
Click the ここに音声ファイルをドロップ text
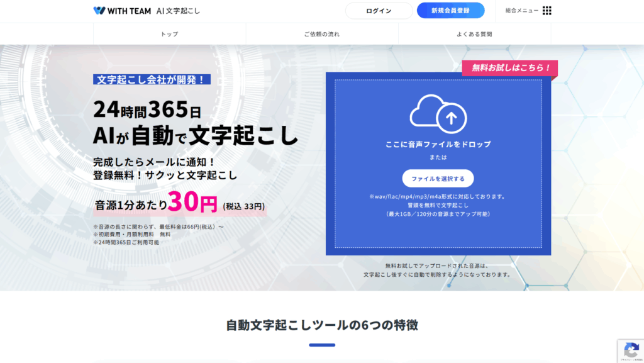click(438, 144)
